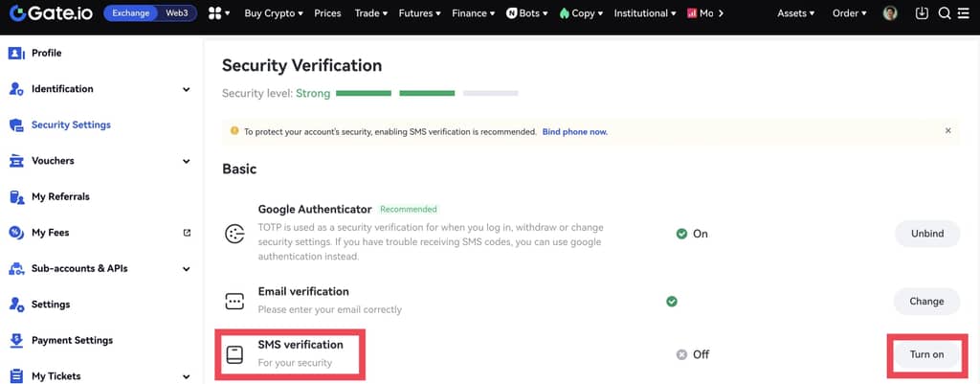Click the security level strength bar
Image resolution: width=980 pixels, height=384 pixels.
point(427,94)
